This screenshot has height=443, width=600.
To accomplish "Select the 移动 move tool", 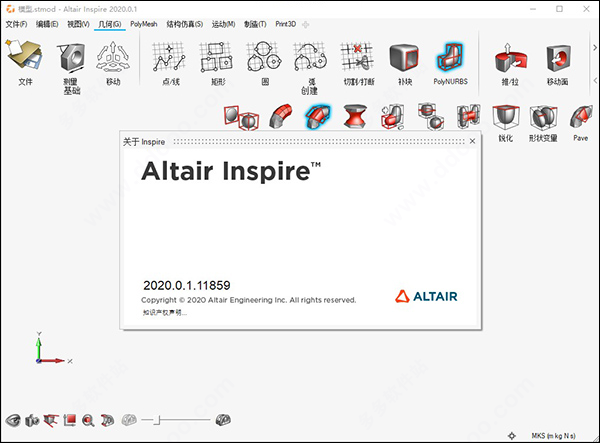I will point(112,57).
